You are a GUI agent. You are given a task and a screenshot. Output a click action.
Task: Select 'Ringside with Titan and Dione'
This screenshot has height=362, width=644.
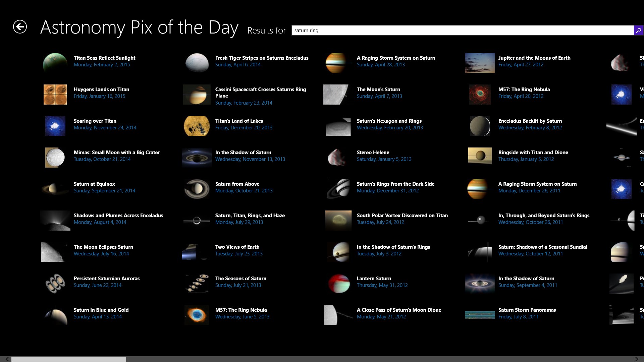click(533, 153)
